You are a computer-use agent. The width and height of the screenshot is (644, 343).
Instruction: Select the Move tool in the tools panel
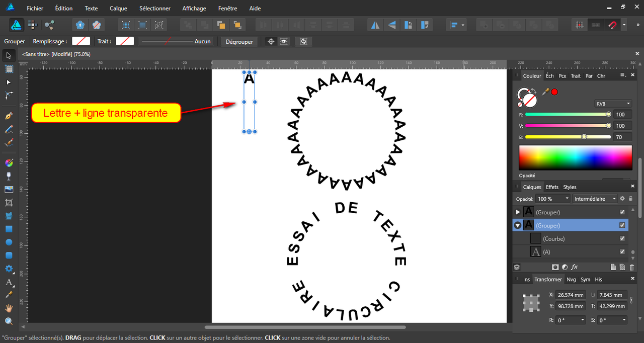9,55
